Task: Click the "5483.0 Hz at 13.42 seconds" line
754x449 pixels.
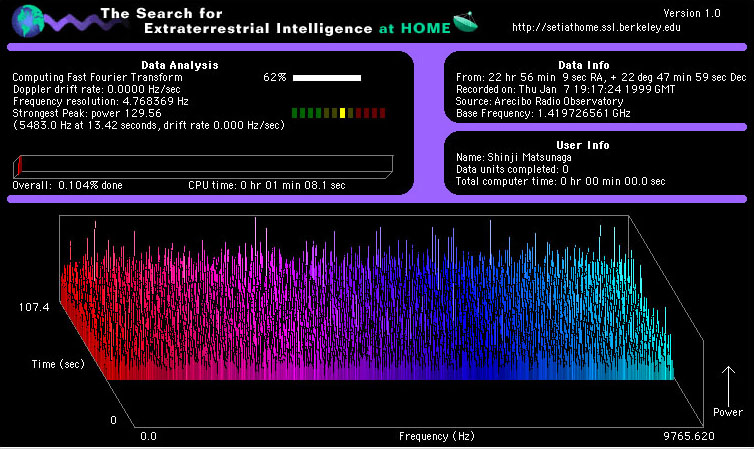Action: coord(149,125)
